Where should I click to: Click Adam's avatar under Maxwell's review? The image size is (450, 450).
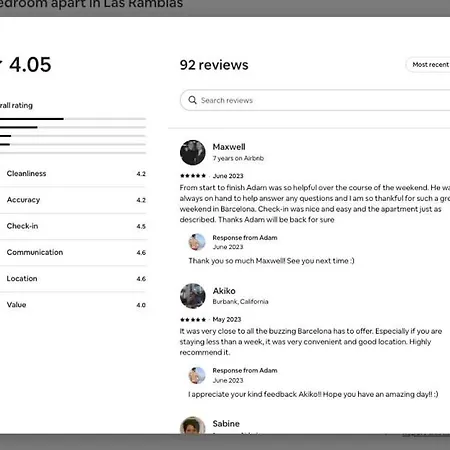pos(197,242)
